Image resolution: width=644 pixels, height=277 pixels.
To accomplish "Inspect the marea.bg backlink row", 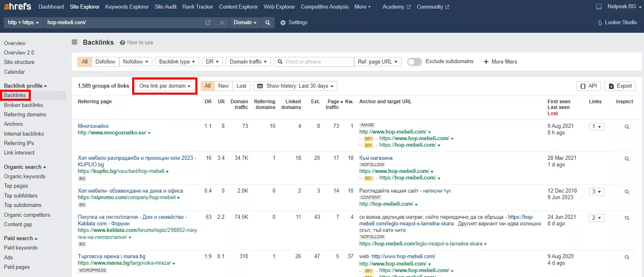I will (x=627, y=257).
